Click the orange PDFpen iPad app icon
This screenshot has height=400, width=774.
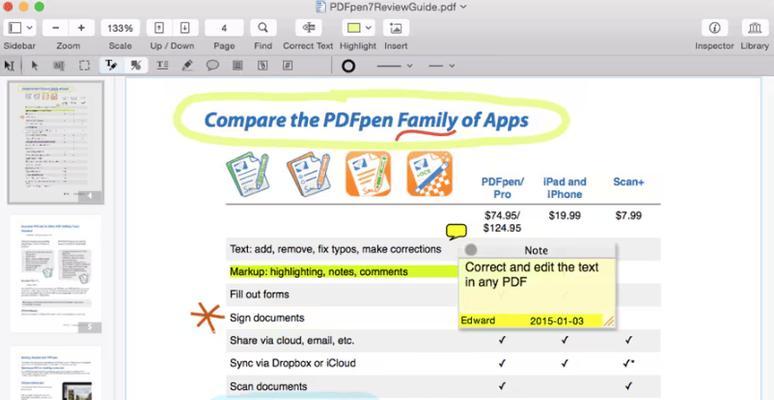pyautogui.click(x=368, y=174)
